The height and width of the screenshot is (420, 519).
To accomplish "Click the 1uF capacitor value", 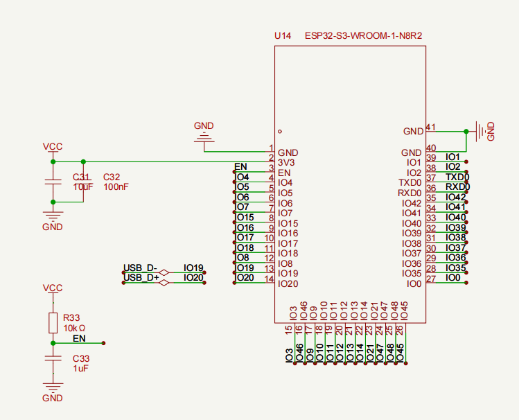I will (x=80, y=369).
